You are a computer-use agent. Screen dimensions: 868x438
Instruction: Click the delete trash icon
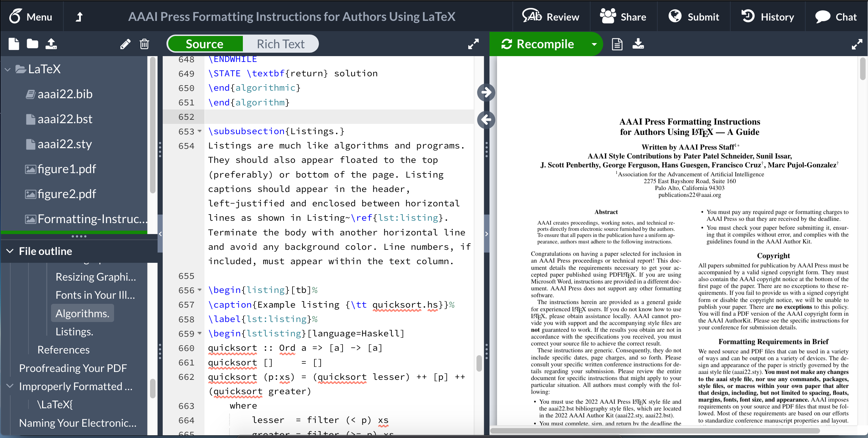144,44
